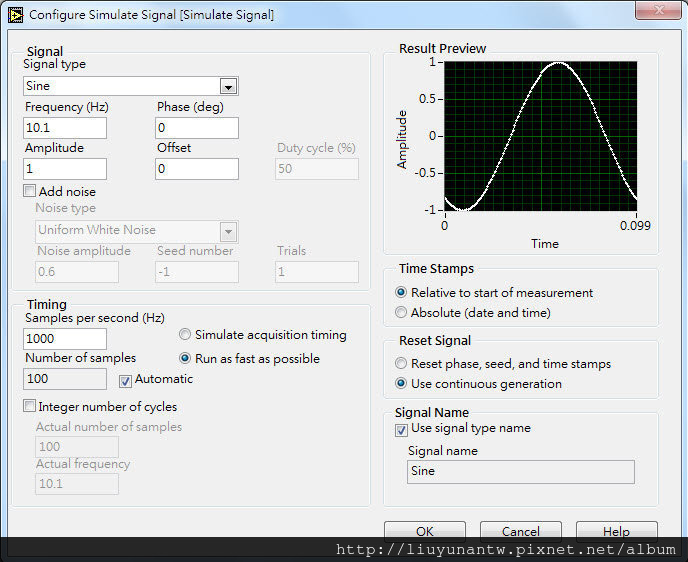Select Reset phase, seed, and time stamps
The height and width of the screenshot is (562, 688).
tap(401, 363)
